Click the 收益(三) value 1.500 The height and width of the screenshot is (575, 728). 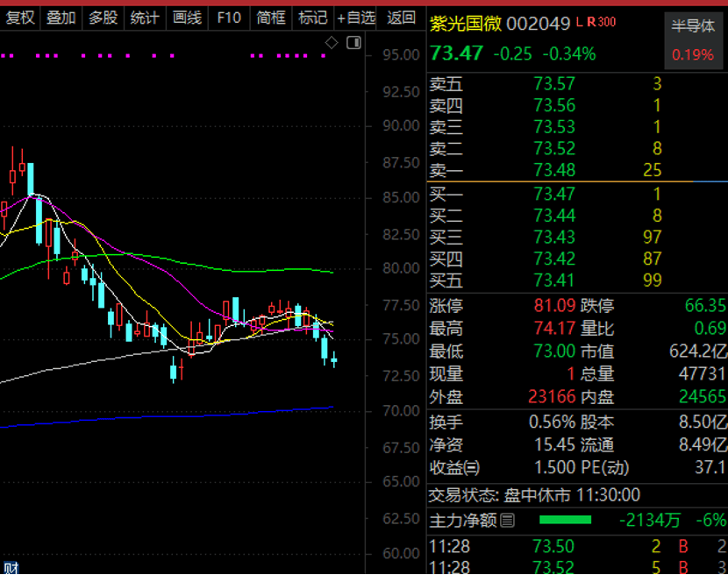(554, 467)
